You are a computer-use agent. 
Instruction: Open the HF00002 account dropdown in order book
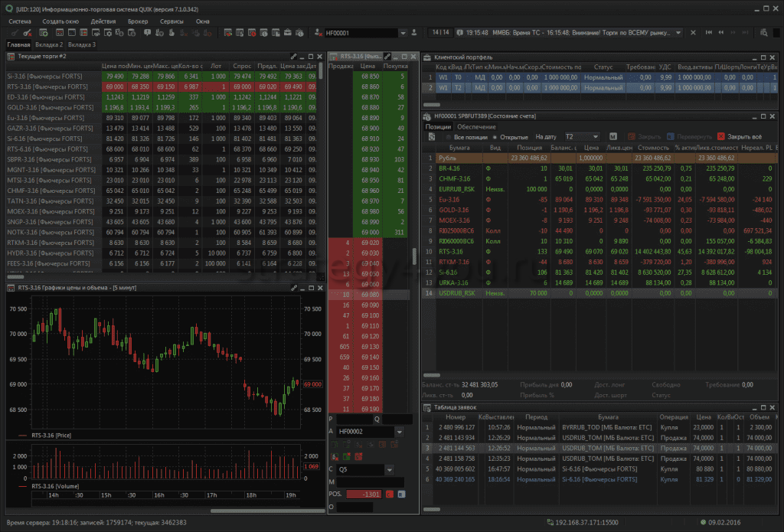(x=400, y=432)
